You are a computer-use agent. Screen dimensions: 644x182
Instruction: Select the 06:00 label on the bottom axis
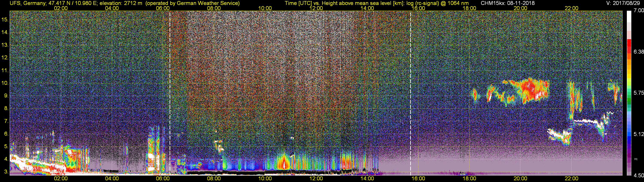point(163,179)
